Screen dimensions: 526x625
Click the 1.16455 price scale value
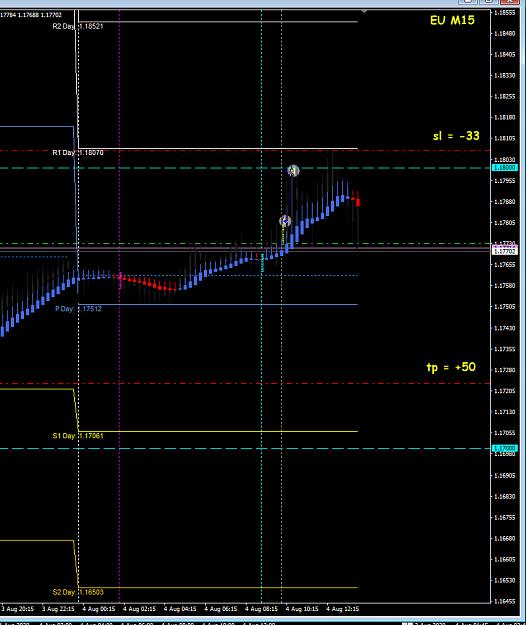click(x=504, y=601)
